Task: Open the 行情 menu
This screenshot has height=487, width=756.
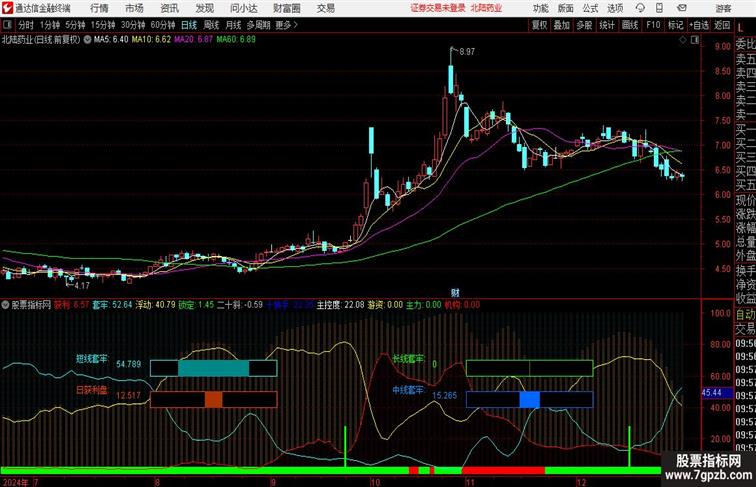Action: 99,8
